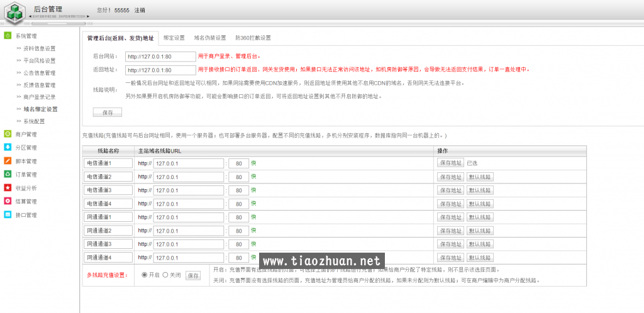Open the 防360拦截设置 tab
644x313 pixels.
(x=253, y=38)
